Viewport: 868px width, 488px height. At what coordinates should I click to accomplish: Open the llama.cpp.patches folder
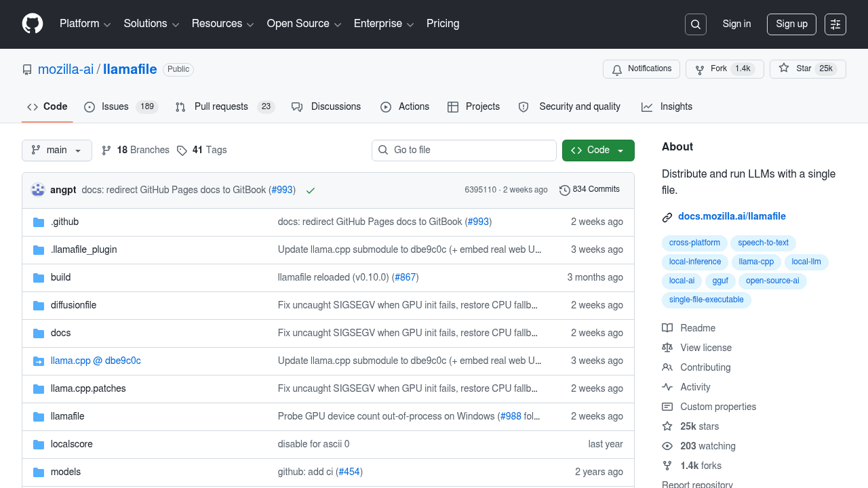click(88, 389)
